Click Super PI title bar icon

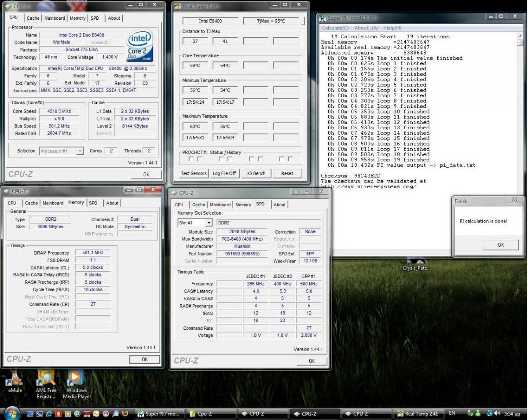point(323,18)
